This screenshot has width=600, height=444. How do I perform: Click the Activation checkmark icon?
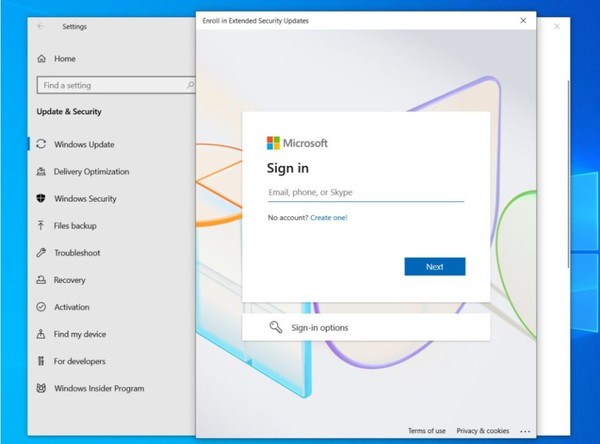[x=41, y=307]
